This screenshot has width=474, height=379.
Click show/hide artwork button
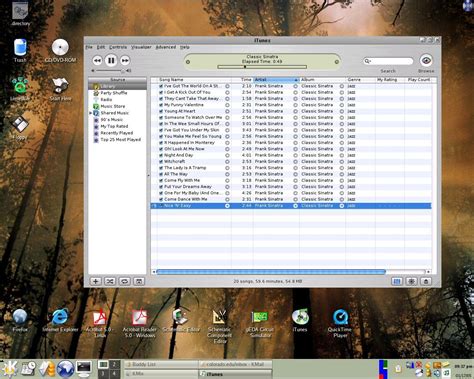click(x=139, y=281)
